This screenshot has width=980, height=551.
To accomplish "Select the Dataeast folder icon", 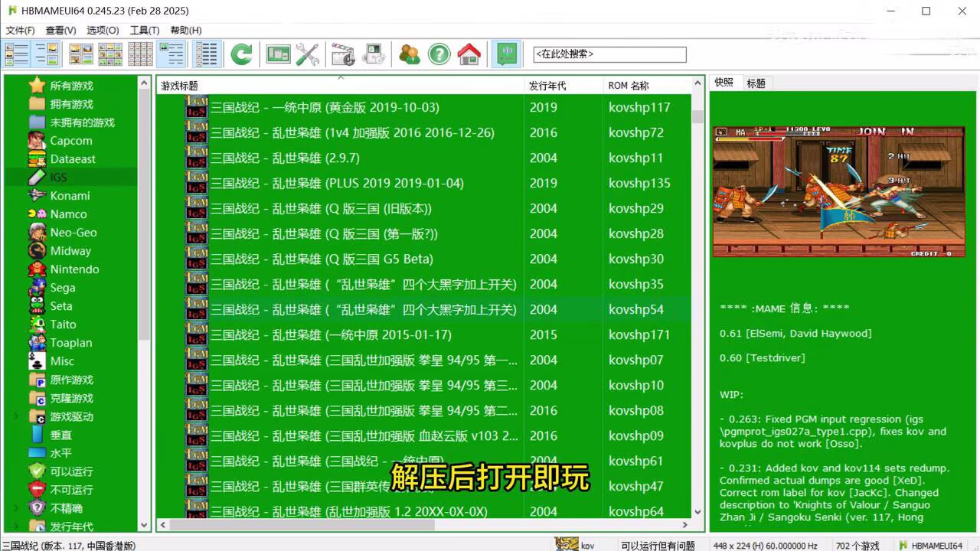I will [x=38, y=159].
